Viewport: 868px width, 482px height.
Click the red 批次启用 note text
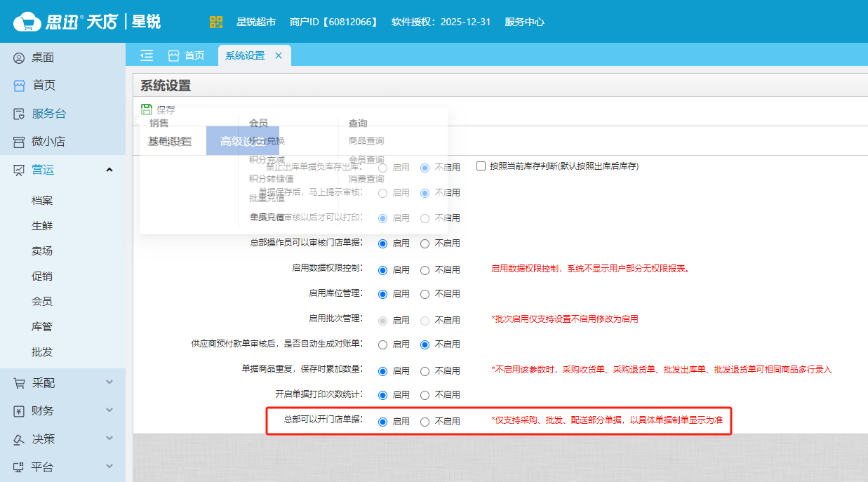pyautogui.click(x=565, y=319)
